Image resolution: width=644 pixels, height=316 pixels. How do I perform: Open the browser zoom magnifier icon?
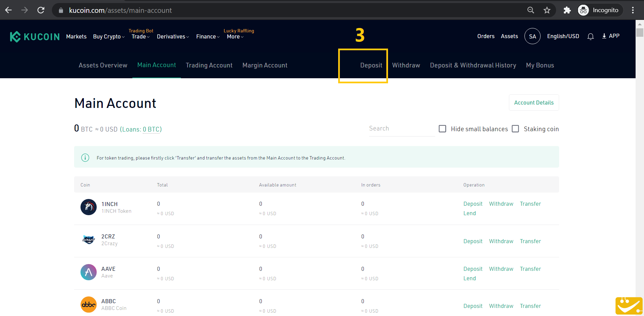[x=531, y=10]
